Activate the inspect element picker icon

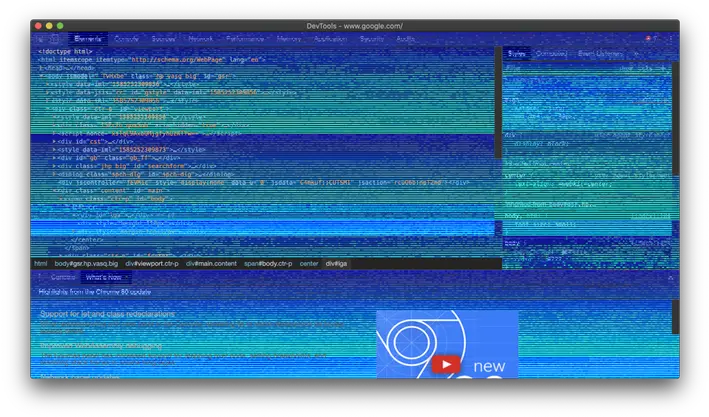pos(41,39)
